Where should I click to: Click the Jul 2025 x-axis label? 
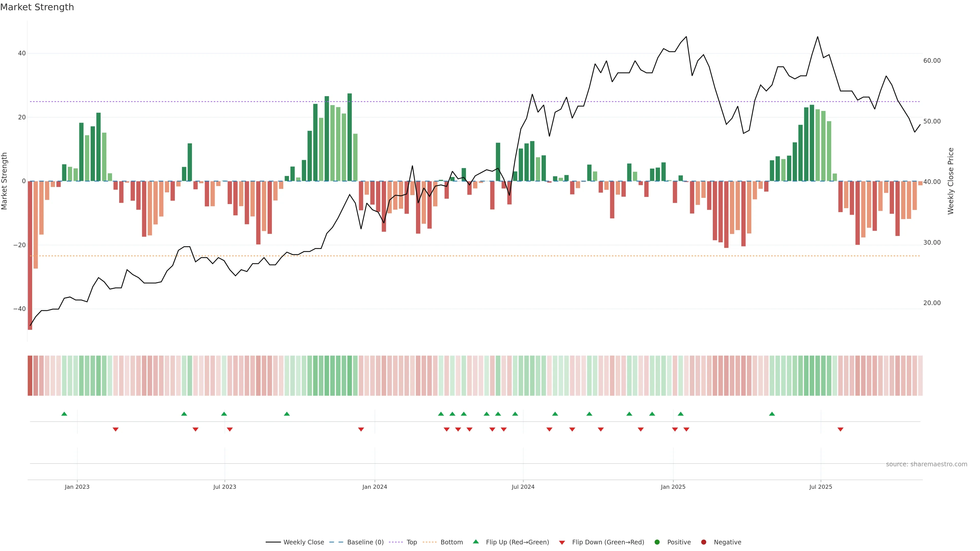[820, 487]
